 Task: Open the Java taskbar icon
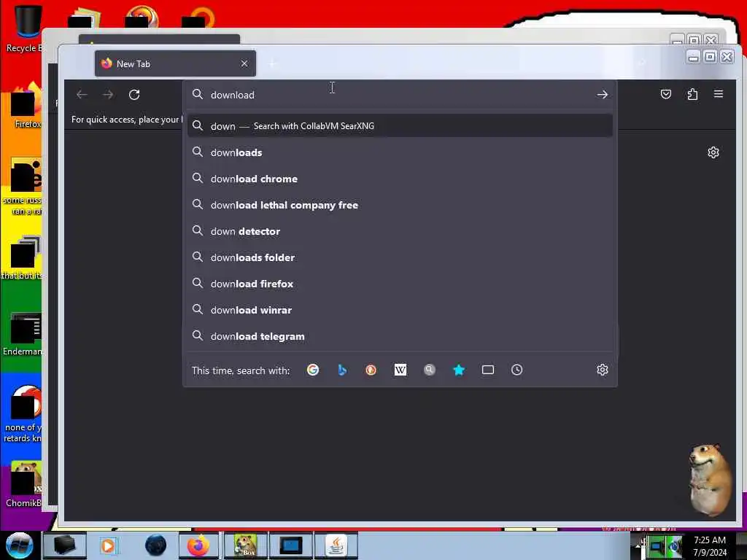pos(336,545)
